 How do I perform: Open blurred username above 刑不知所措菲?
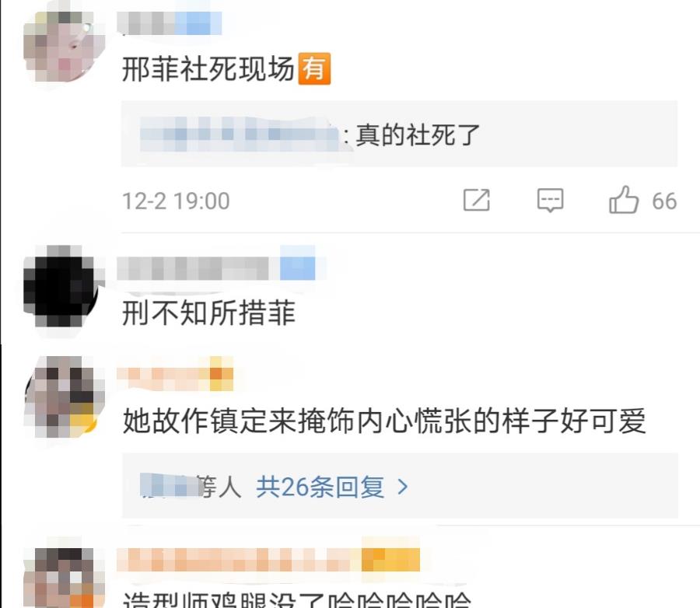(x=216, y=267)
